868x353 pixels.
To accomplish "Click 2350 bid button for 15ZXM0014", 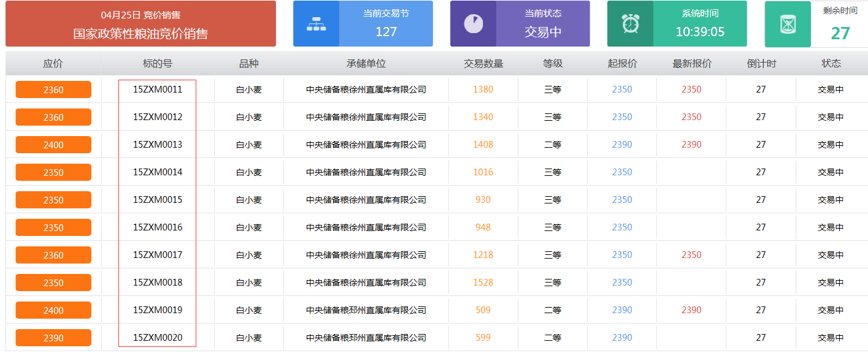I will point(53,172).
